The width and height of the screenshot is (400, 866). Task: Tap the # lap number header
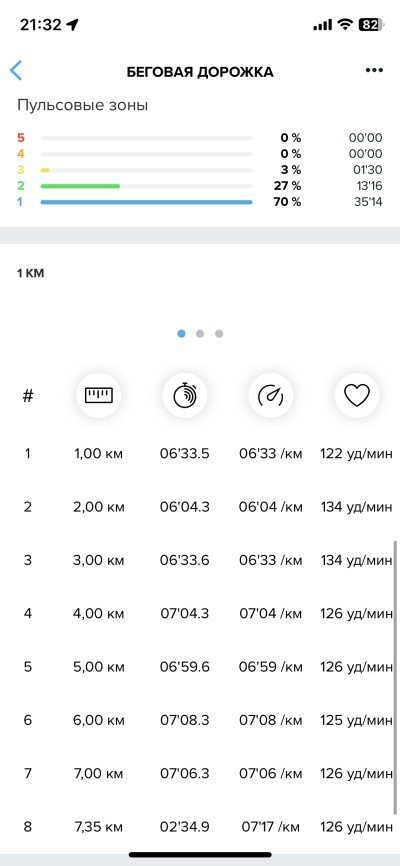tap(28, 395)
